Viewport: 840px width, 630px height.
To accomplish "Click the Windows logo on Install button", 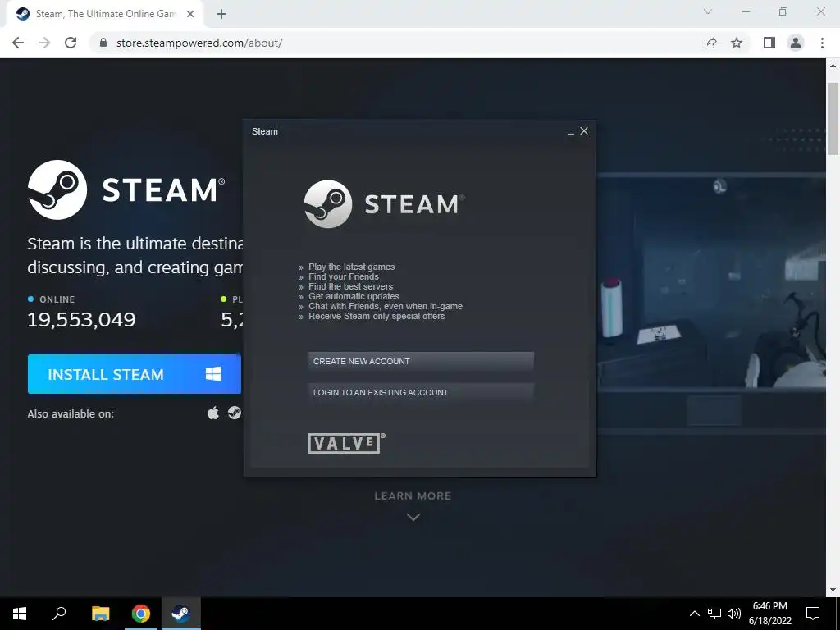I will point(213,374).
